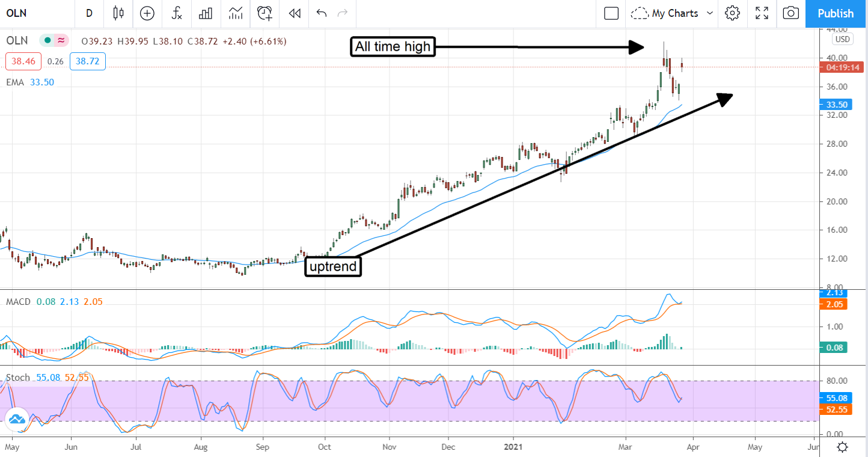Open the fx Indicators dialog
Viewport: 868px width, 457px height.
(x=177, y=13)
